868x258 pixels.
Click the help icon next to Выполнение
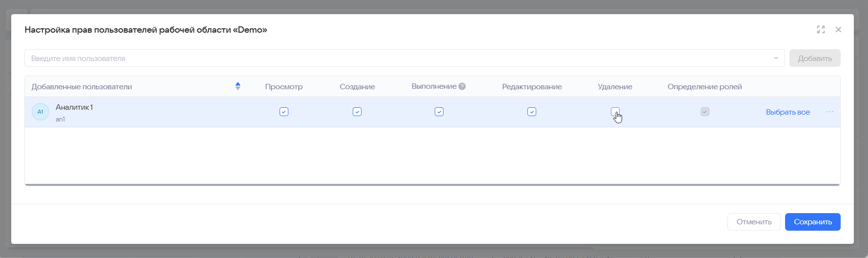[x=462, y=86]
